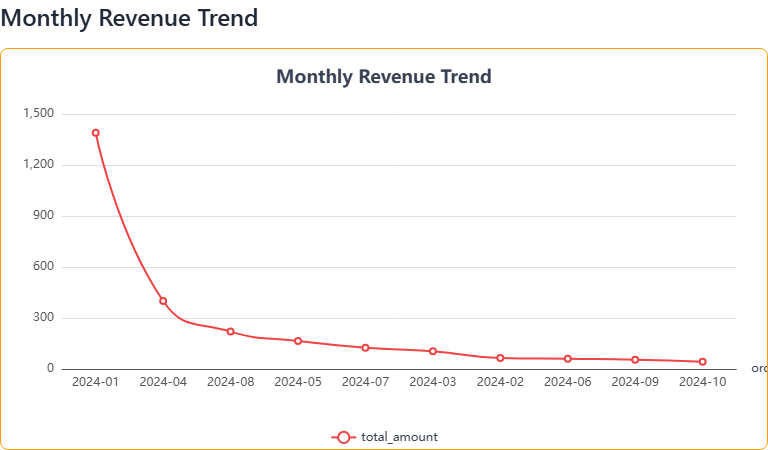Click the page heading above the chart card
The height and width of the screenshot is (450, 768).
click(x=129, y=18)
